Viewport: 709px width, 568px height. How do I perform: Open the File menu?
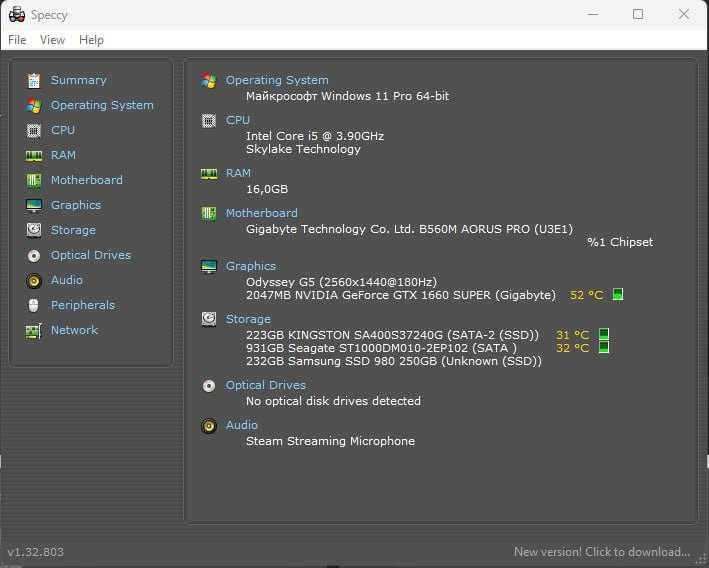point(17,40)
